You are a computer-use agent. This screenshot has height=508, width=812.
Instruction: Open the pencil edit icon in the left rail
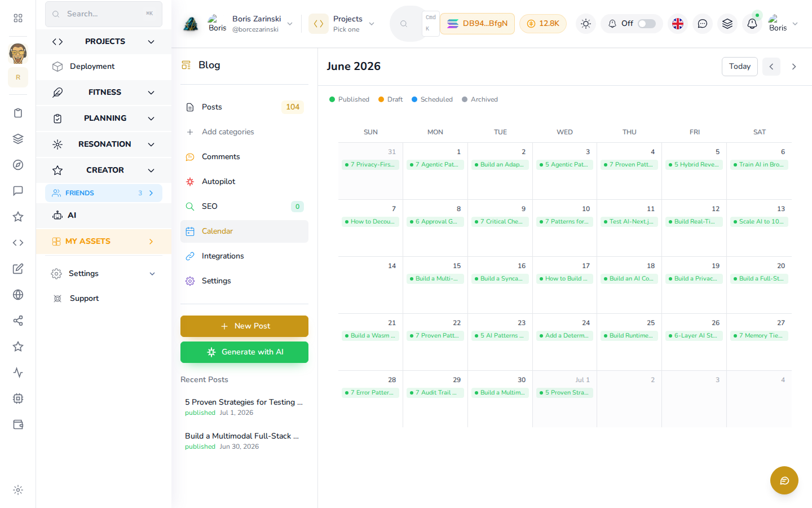click(18, 269)
